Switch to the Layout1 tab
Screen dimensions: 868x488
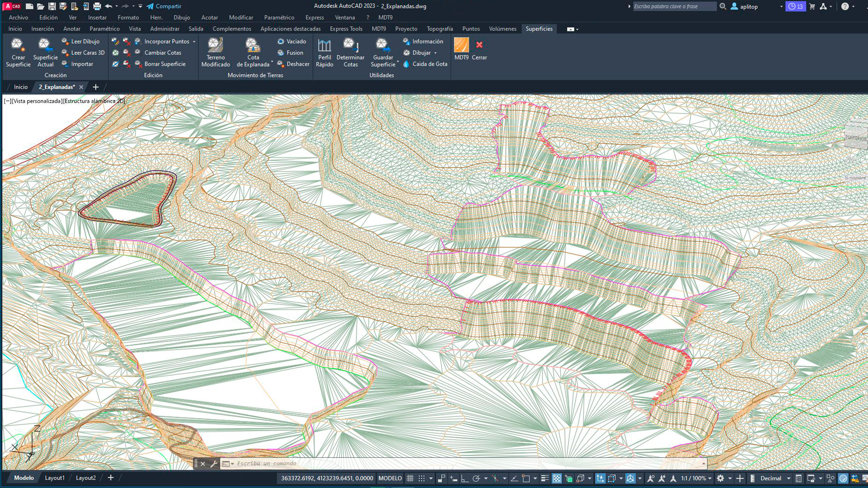[x=55, y=478]
